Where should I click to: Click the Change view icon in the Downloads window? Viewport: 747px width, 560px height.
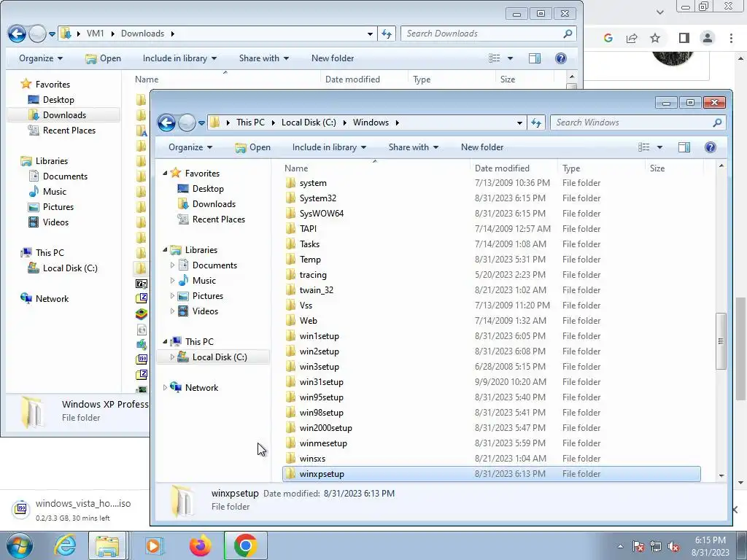(x=495, y=58)
